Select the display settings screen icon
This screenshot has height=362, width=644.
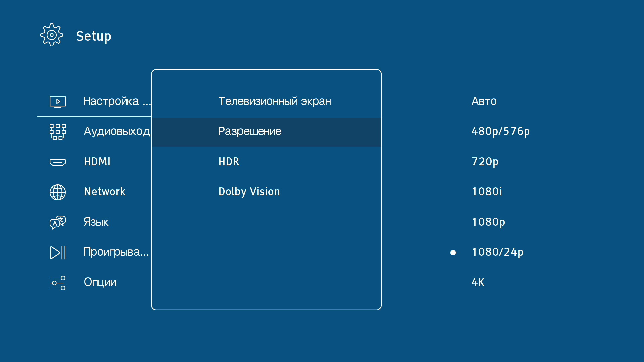click(58, 101)
